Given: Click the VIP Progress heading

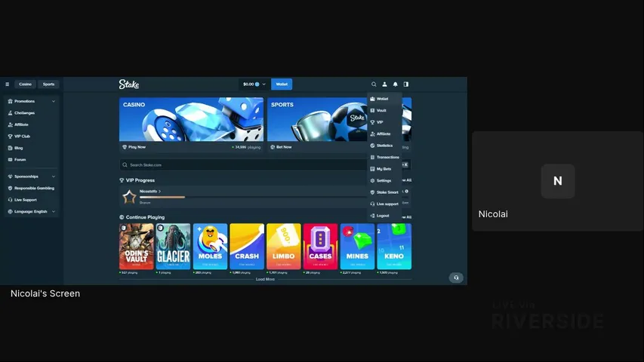Looking at the screenshot, I should coord(140,180).
